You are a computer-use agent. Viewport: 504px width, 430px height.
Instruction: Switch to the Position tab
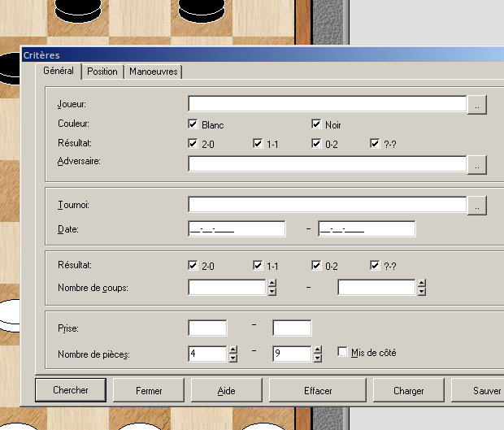coord(102,72)
